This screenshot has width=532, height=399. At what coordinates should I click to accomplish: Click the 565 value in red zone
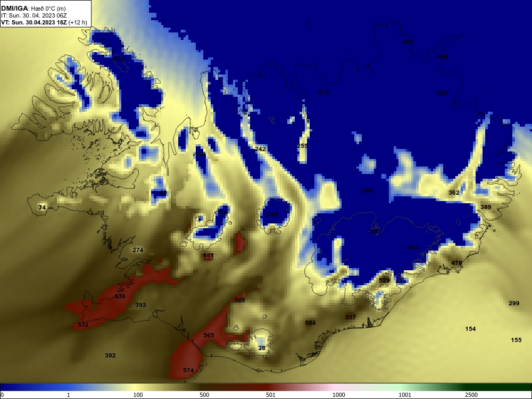(x=209, y=335)
